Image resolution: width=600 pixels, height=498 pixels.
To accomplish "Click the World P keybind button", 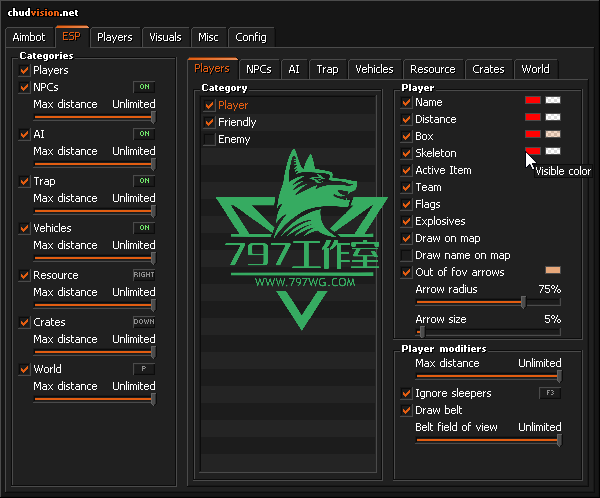I will point(144,369).
